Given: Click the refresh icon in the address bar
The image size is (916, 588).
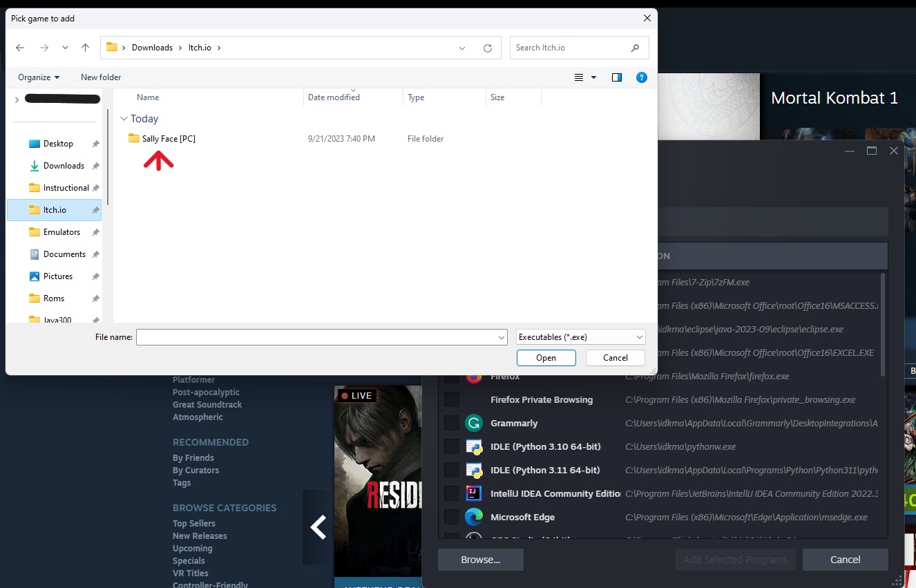Looking at the screenshot, I should click(x=488, y=48).
